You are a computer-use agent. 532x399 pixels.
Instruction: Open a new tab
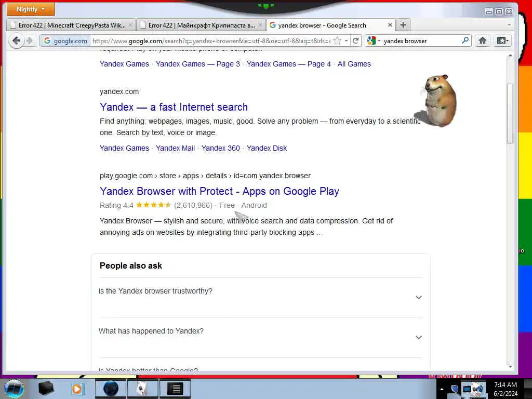coord(403,25)
